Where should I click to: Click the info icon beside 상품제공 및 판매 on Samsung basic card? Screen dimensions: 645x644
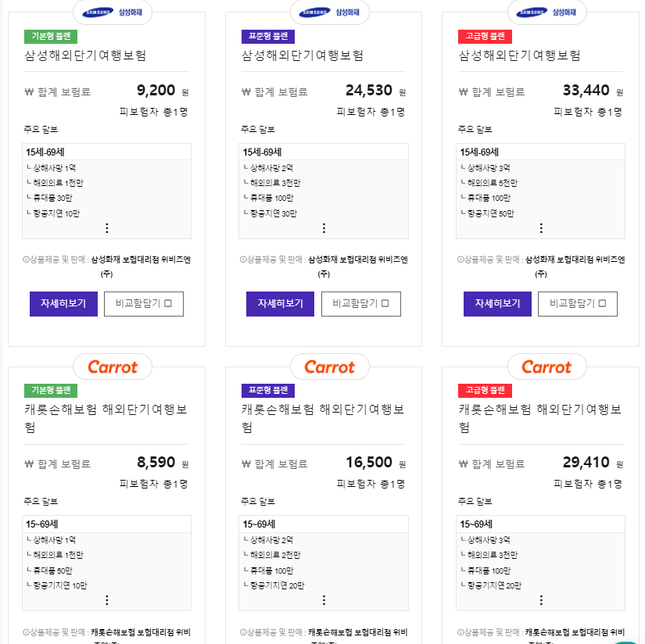pyautogui.click(x=26, y=259)
